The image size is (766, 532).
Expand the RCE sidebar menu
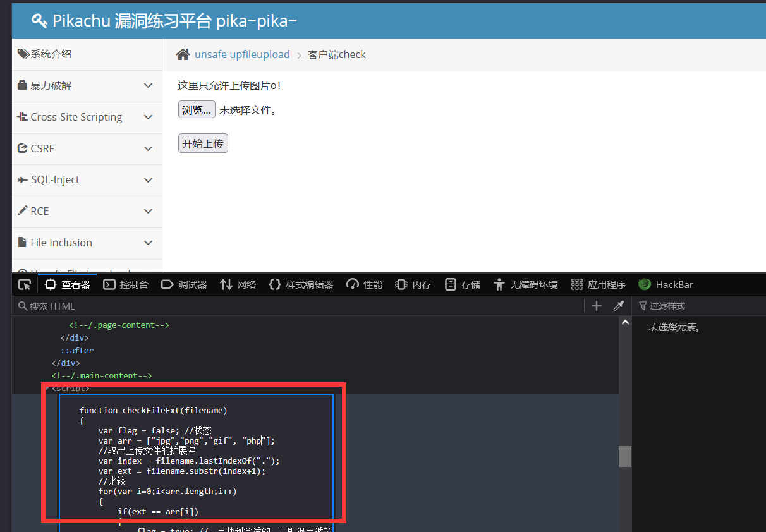tap(87, 211)
